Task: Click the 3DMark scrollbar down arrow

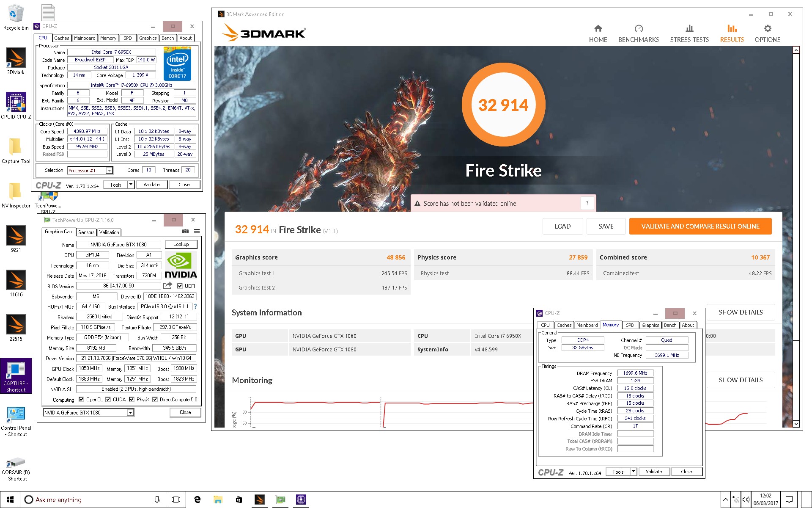Action: 796,423
